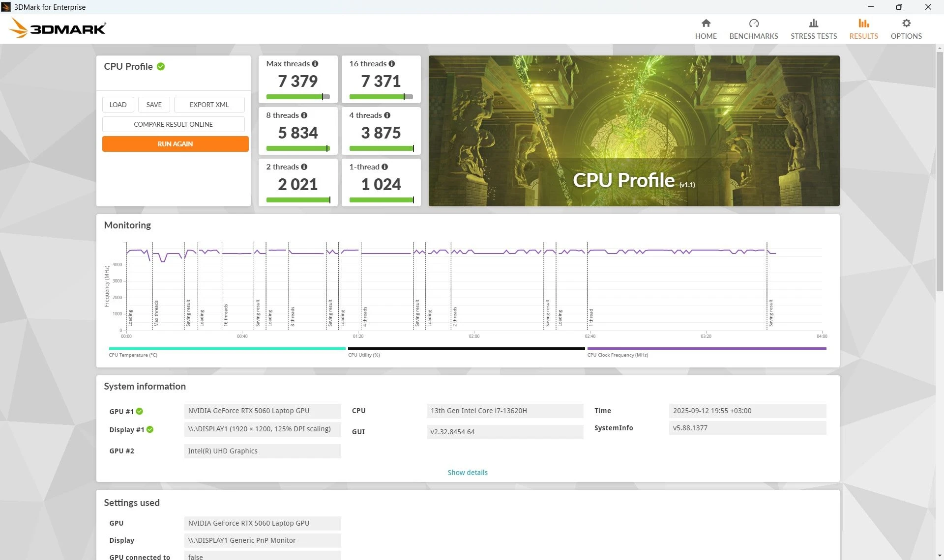Click info icon next to 1-thread
944x560 pixels.
point(384,167)
